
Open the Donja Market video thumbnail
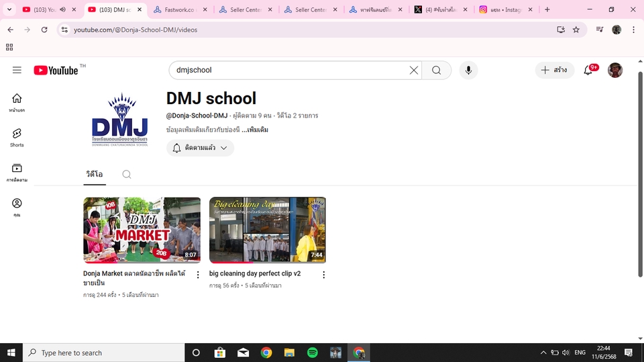pos(142,230)
